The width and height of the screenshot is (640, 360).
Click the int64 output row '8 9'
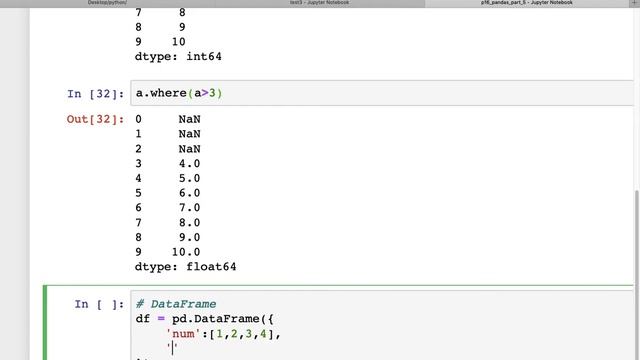160,27
